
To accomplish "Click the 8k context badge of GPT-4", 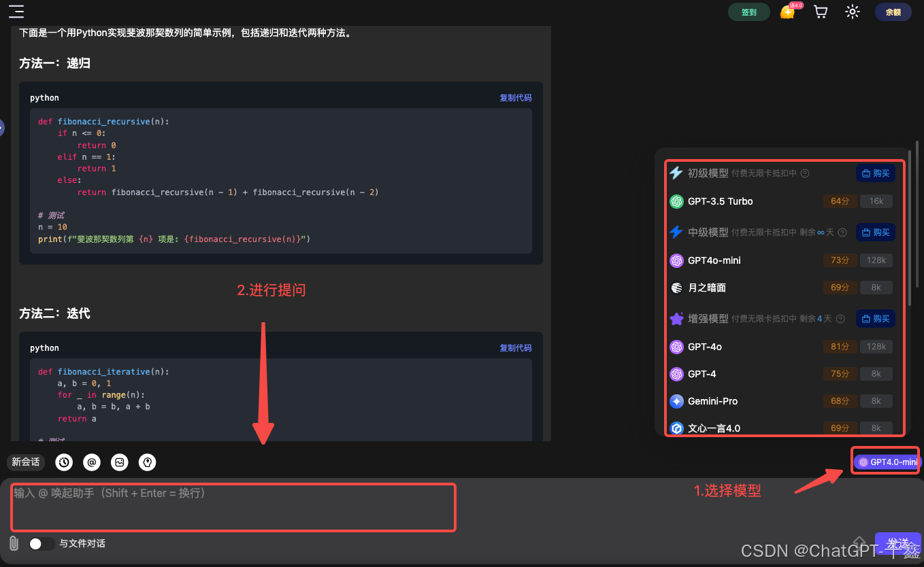I will click(x=876, y=374).
